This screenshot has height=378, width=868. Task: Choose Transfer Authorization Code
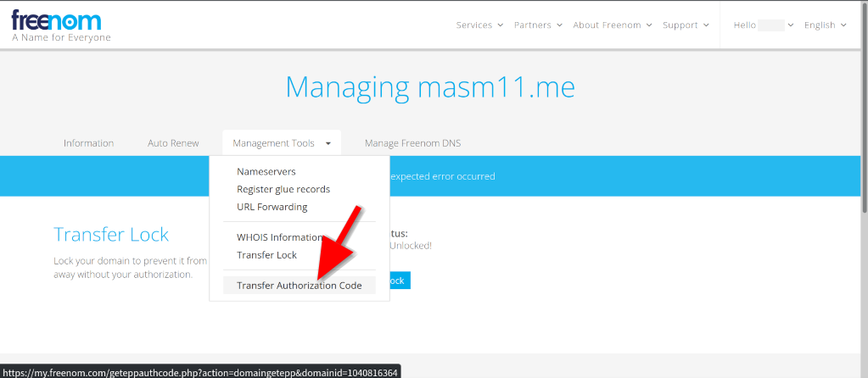point(299,285)
